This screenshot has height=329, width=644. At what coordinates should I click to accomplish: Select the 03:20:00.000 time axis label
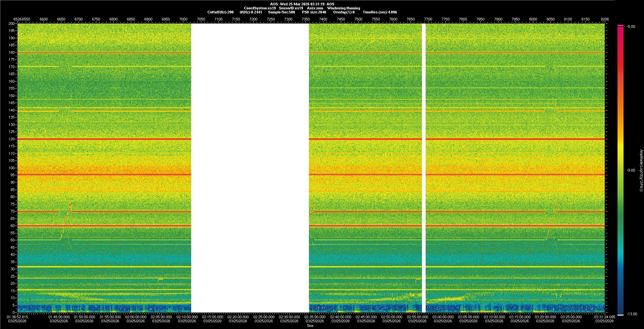[545, 317]
